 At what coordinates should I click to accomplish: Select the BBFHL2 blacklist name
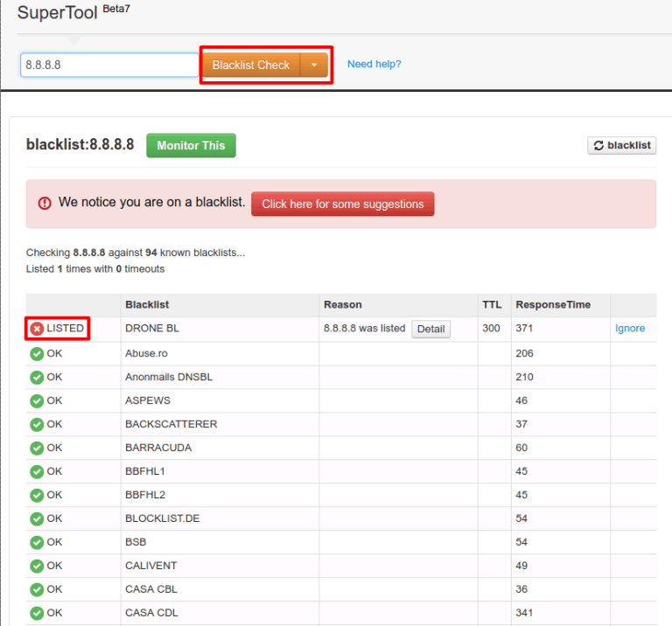(145, 495)
